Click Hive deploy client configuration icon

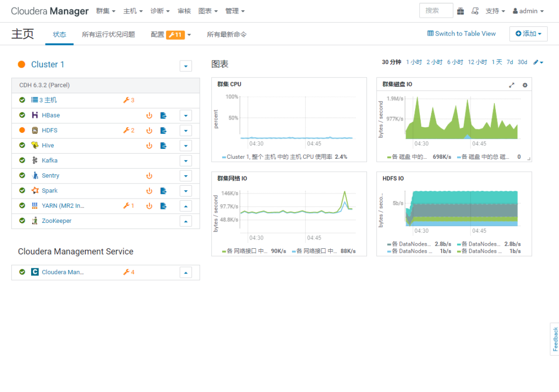(x=163, y=146)
